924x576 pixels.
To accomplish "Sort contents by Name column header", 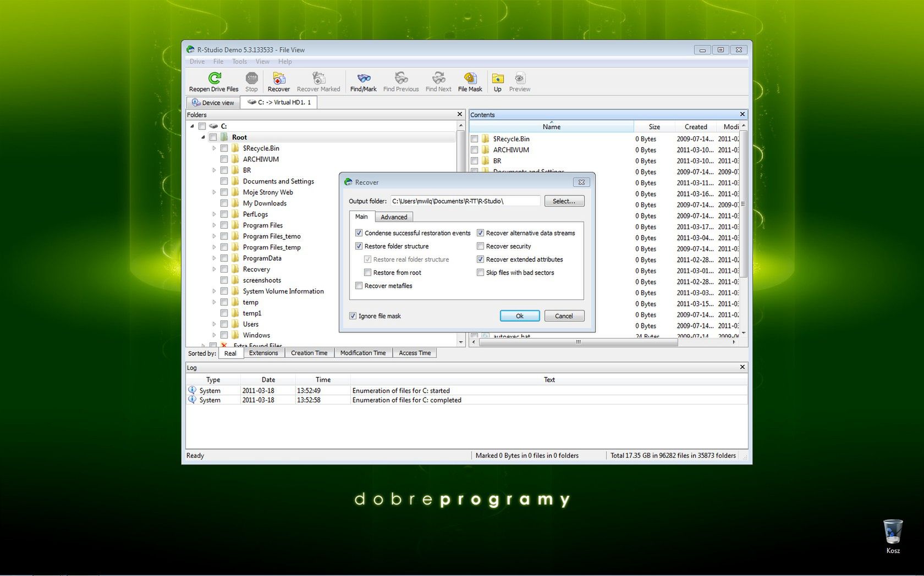I will click(x=552, y=127).
